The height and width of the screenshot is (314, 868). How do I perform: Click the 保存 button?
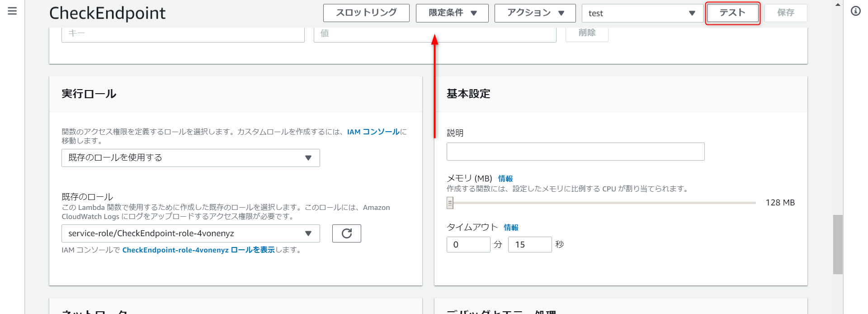coord(786,13)
